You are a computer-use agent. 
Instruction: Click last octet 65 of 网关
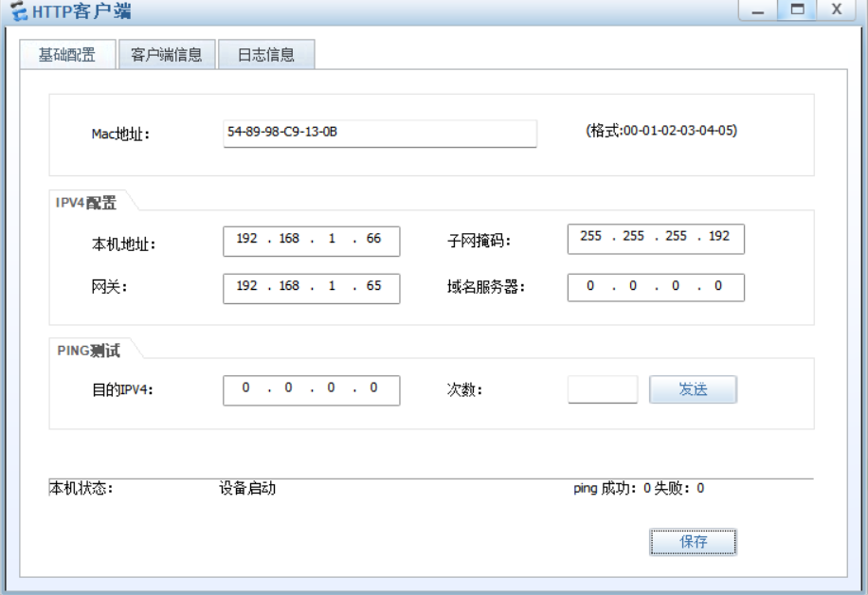point(373,285)
